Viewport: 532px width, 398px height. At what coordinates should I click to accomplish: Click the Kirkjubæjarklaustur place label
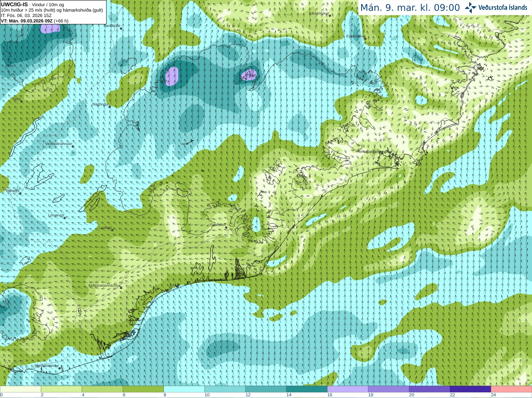click(105, 285)
